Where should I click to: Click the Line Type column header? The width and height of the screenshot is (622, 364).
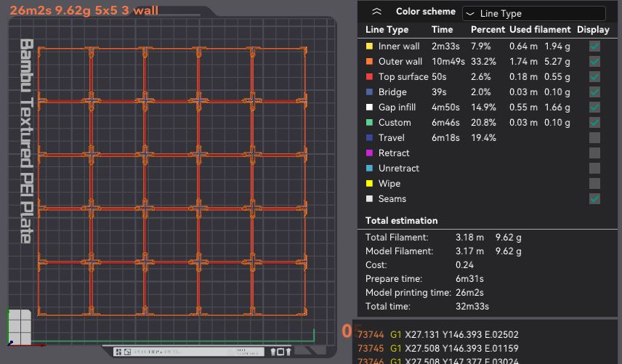point(387,30)
